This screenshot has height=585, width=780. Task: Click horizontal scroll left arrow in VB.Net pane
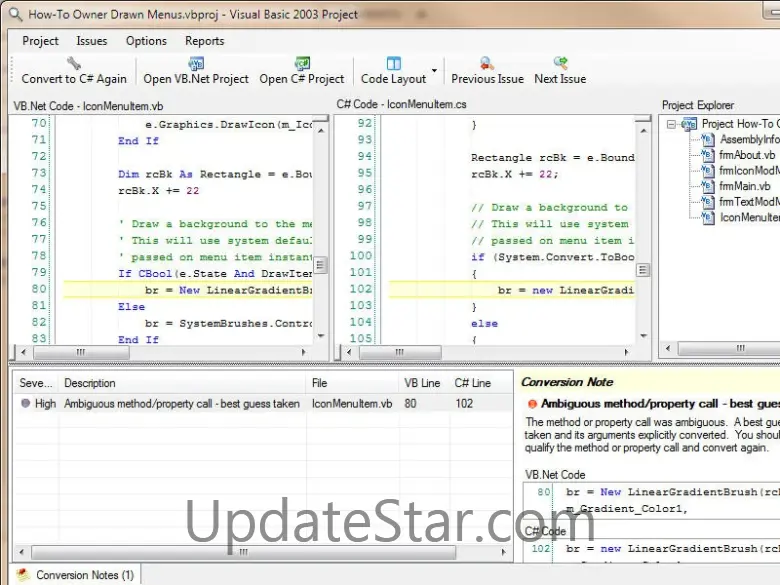click(x=23, y=352)
